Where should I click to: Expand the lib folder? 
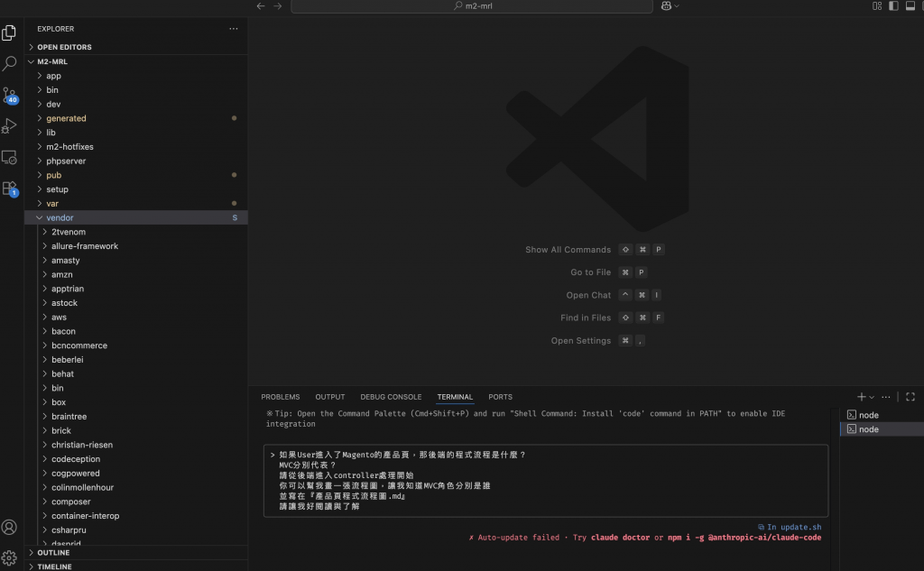(x=136, y=133)
